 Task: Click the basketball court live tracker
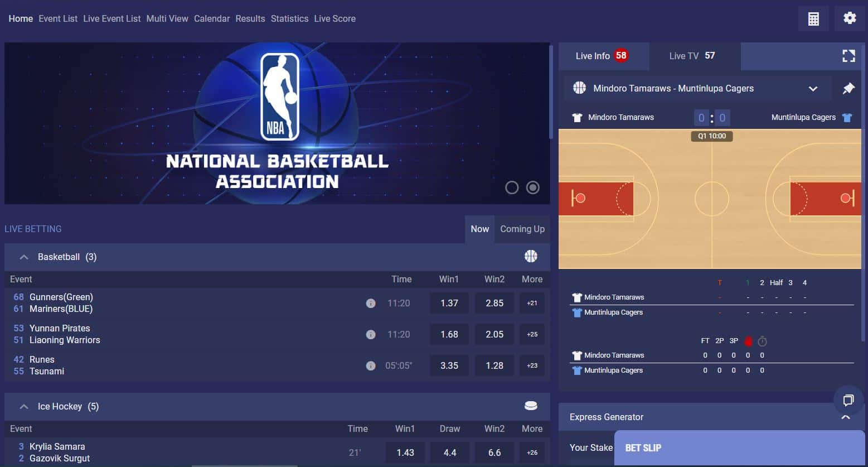click(x=710, y=199)
